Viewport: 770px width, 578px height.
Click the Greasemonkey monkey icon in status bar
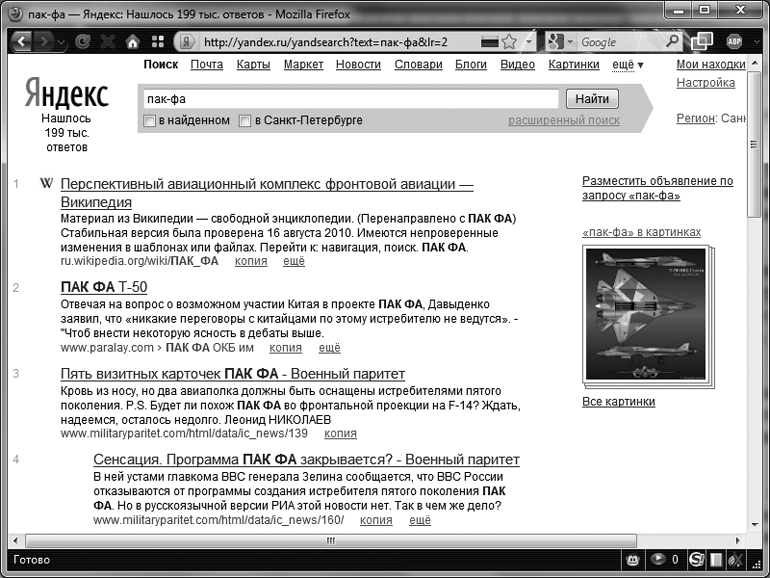632,558
